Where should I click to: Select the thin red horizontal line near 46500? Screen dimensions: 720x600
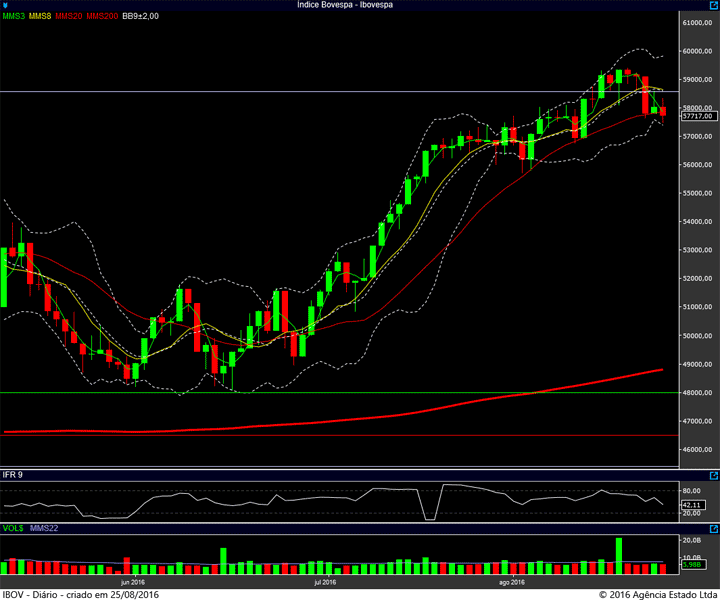click(339, 435)
